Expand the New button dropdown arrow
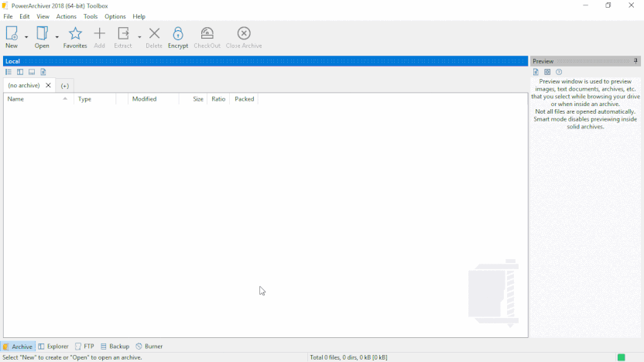The height and width of the screenshot is (362, 644). coord(26,37)
